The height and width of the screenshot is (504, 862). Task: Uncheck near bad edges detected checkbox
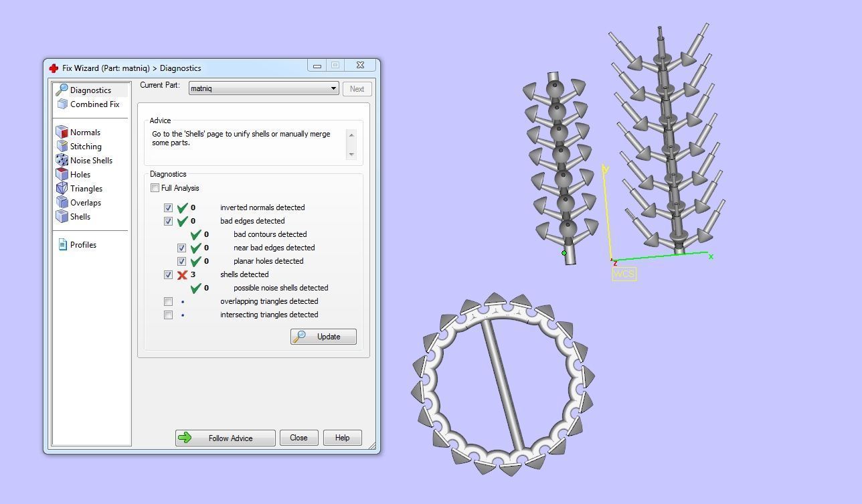(x=181, y=248)
